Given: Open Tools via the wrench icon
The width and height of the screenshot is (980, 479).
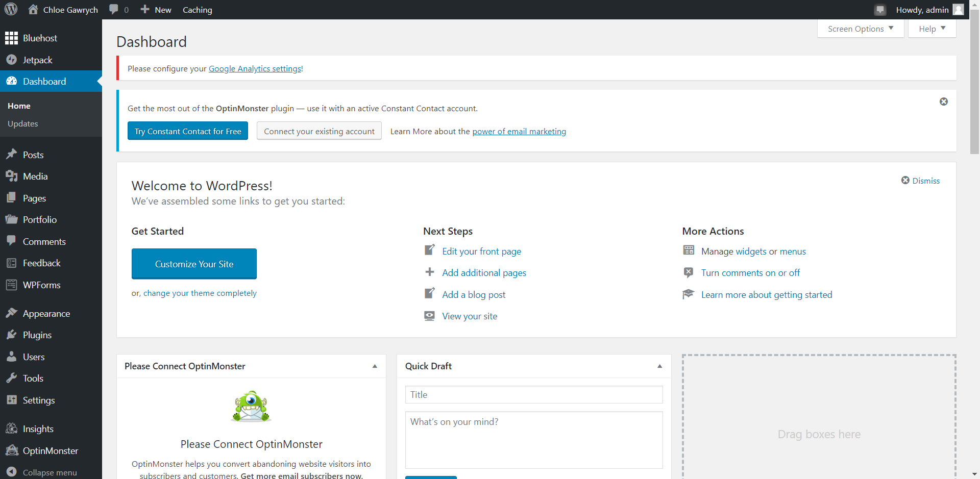Looking at the screenshot, I should coord(11,378).
